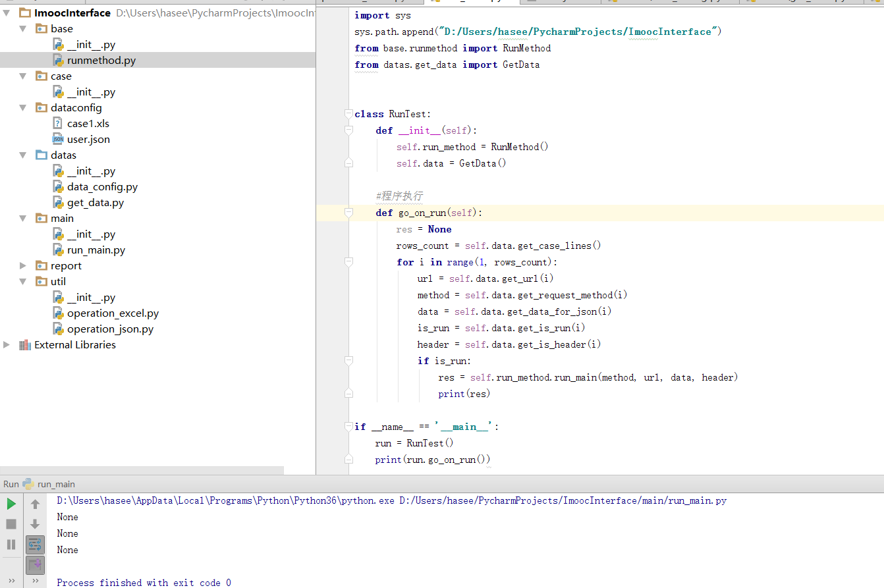Image resolution: width=884 pixels, height=588 pixels.
Task: Collapse the ImoocInterface project root
Action: click(7, 13)
